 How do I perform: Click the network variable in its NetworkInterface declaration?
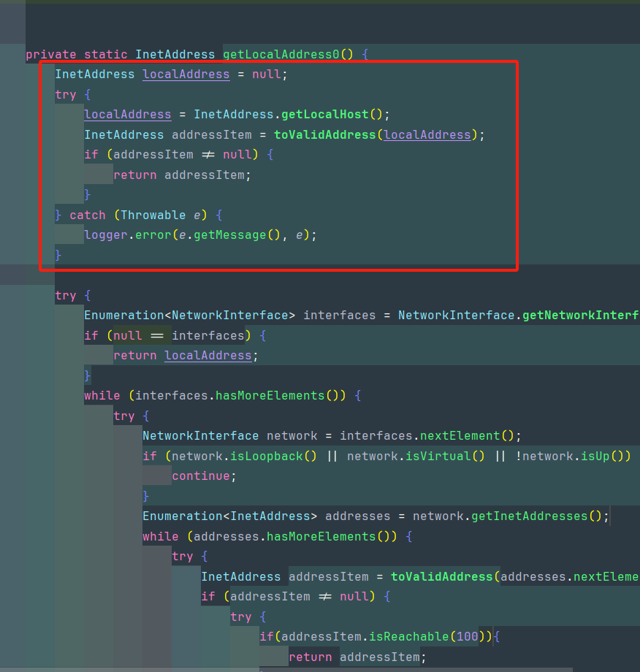tap(292, 436)
